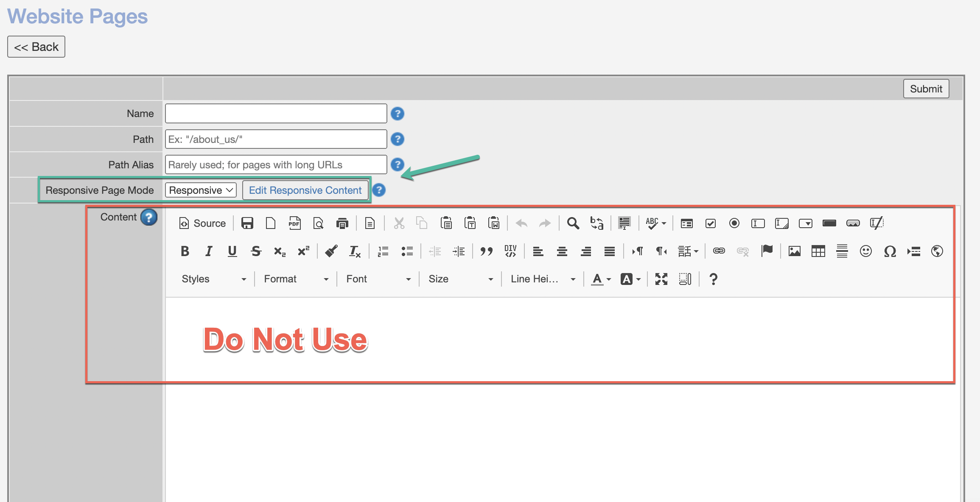Open the Font dropdown menu
Image resolution: width=980 pixels, height=502 pixels.
378,279
